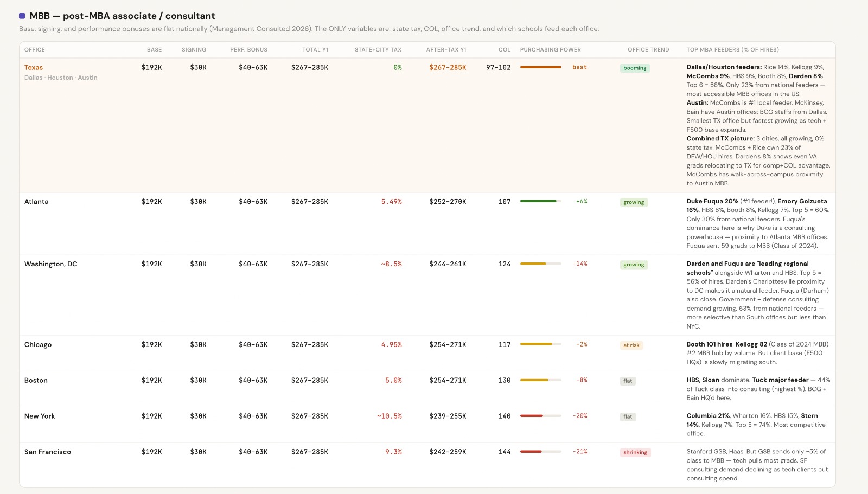This screenshot has height=494, width=868.
Task: Click the 'growing' badge in Atlanta row
Action: pyautogui.click(x=634, y=202)
